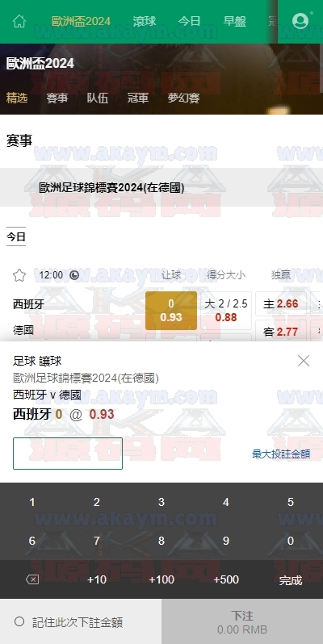
Task: Select the 大 2 / 2.5 odds 0.88
Action: click(225, 310)
